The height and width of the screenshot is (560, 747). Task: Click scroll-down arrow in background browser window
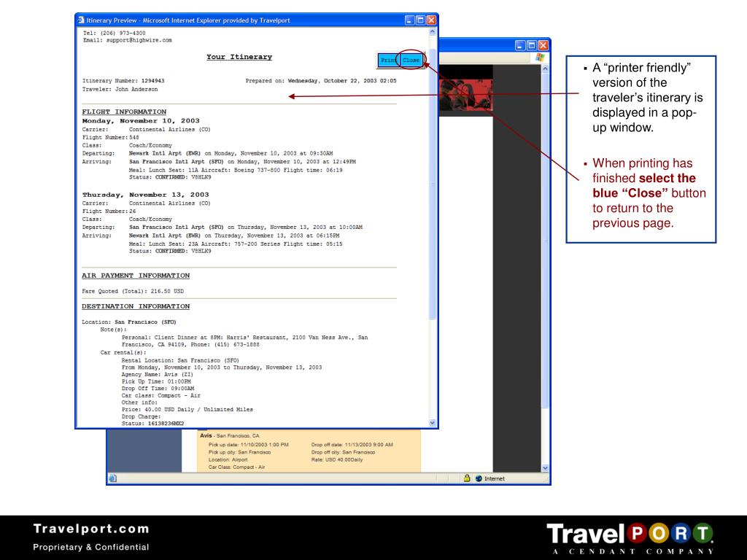(545, 468)
